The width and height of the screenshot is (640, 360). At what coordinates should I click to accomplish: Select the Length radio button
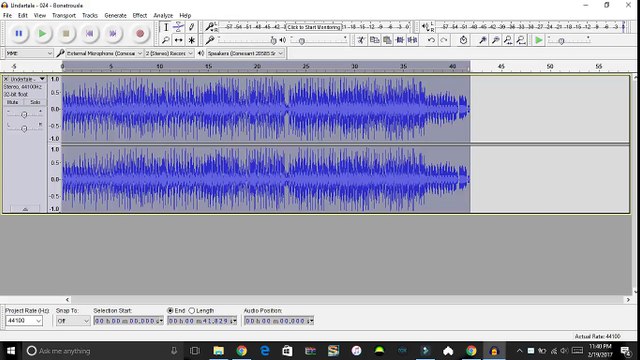(191, 311)
